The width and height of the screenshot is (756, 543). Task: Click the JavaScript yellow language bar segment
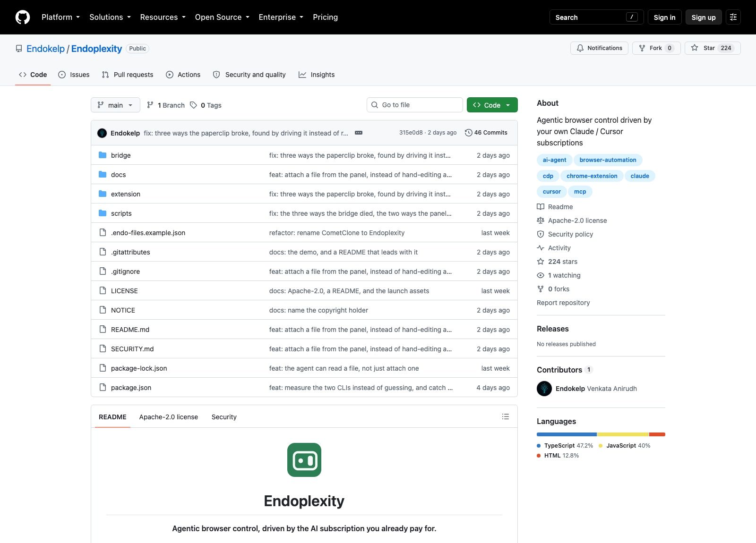point(623,434)
